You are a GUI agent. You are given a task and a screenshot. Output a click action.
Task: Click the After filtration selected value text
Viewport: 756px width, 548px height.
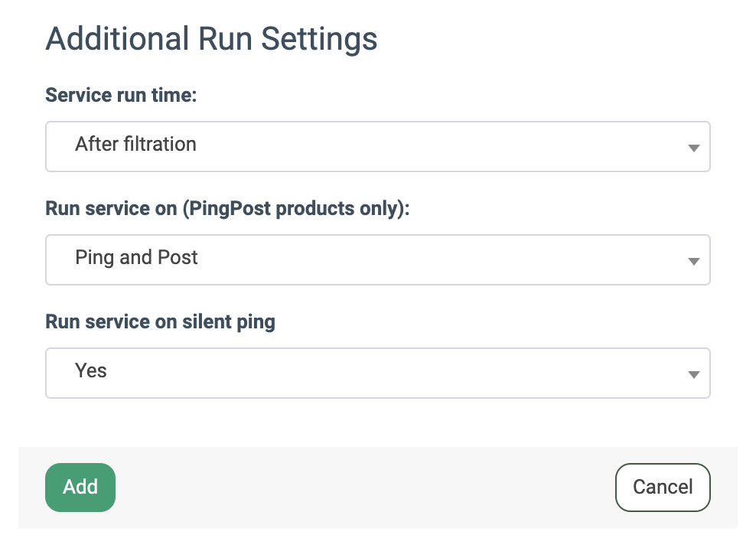[x=135, y=145]
